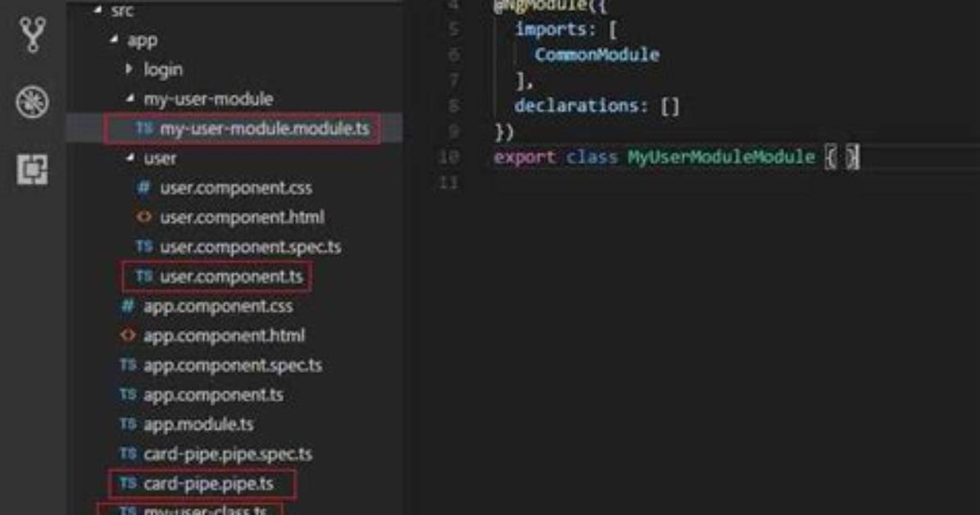Click CommonModule in the imports array
The width and height of the screenshot is (980, 515).
tap(597, 55)
